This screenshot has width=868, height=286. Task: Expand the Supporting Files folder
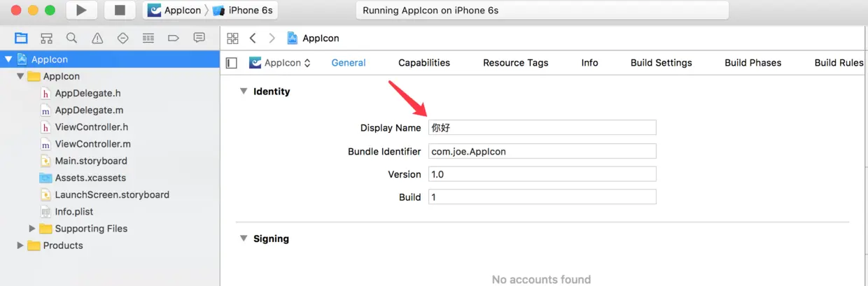coord(32,229)
